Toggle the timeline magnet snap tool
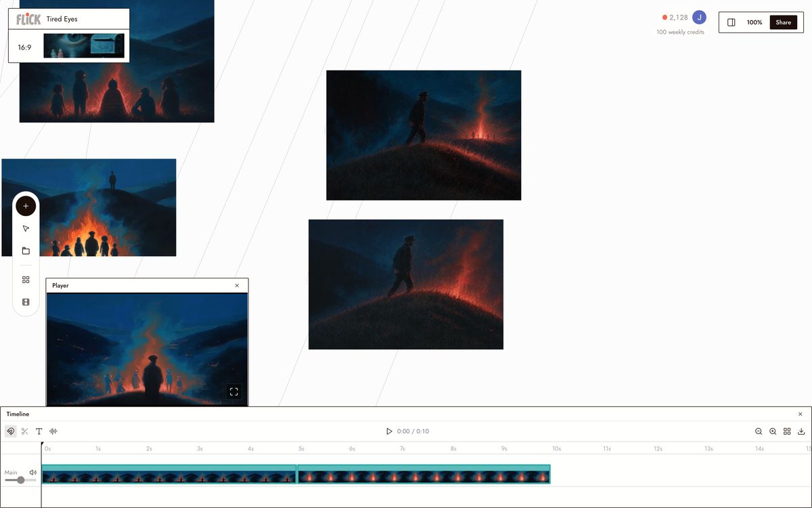This screenshot has width=812, height=508. point(11,431)
